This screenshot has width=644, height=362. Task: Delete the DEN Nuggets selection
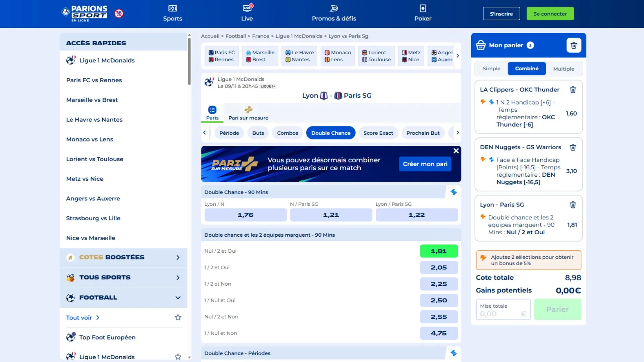[573, 147]
